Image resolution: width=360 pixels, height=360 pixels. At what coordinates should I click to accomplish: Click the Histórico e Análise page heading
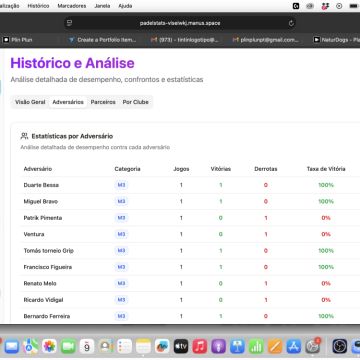72,63
